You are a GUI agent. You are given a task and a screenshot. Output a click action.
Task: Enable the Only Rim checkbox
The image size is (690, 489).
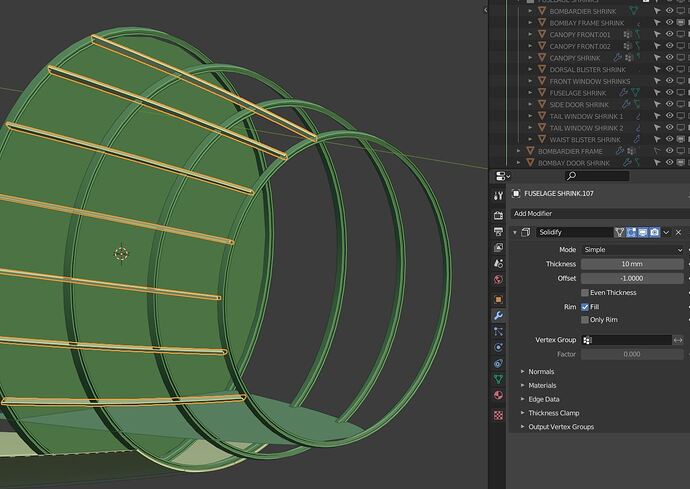pyautogui.click(x=585, y=320)
